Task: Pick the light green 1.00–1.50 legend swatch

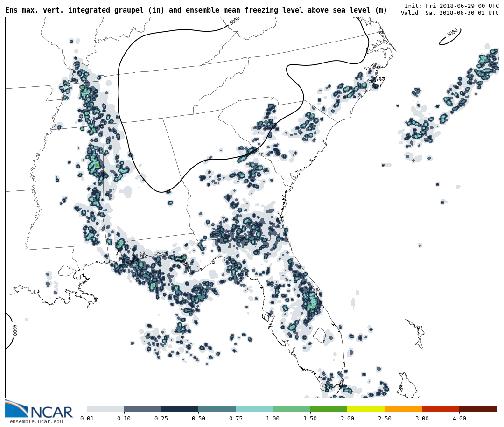Action: (x=291, y=409)
